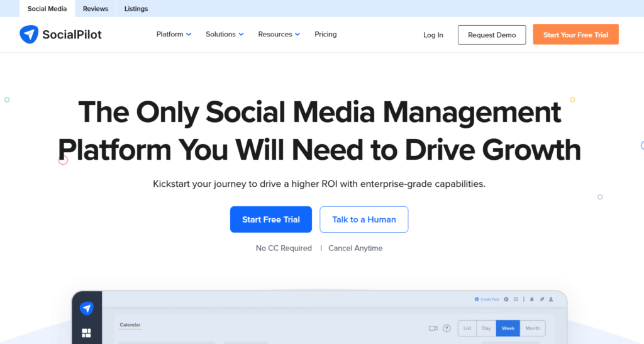The width and height of the screenshot is (644, 344).
Task: Click the Log In link
Action: [x=433, y=35]
